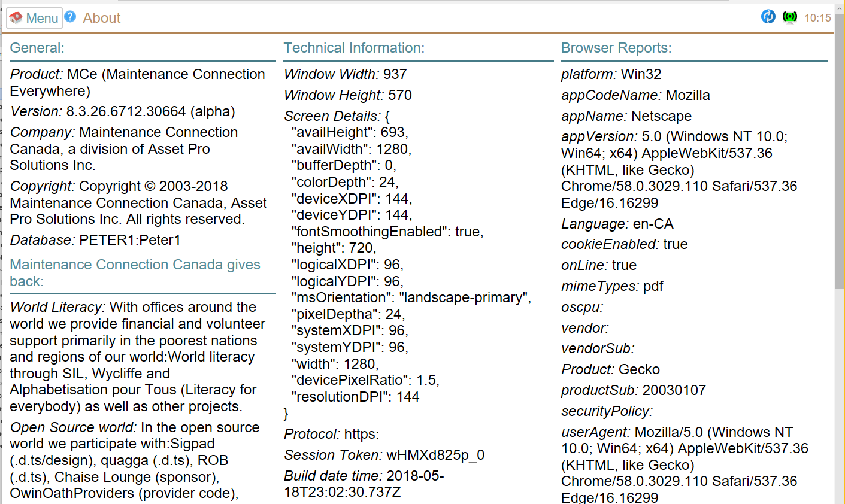Click the appCodeName Mozilla entry
Screen dimensions: 845x504
click(x=635, y=95)
